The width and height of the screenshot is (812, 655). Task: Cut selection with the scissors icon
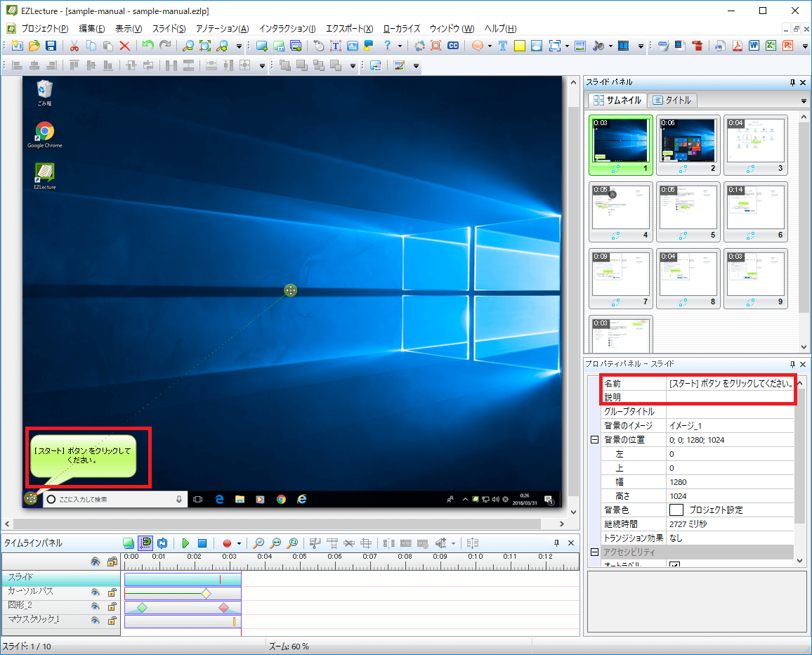coord(74,46)
